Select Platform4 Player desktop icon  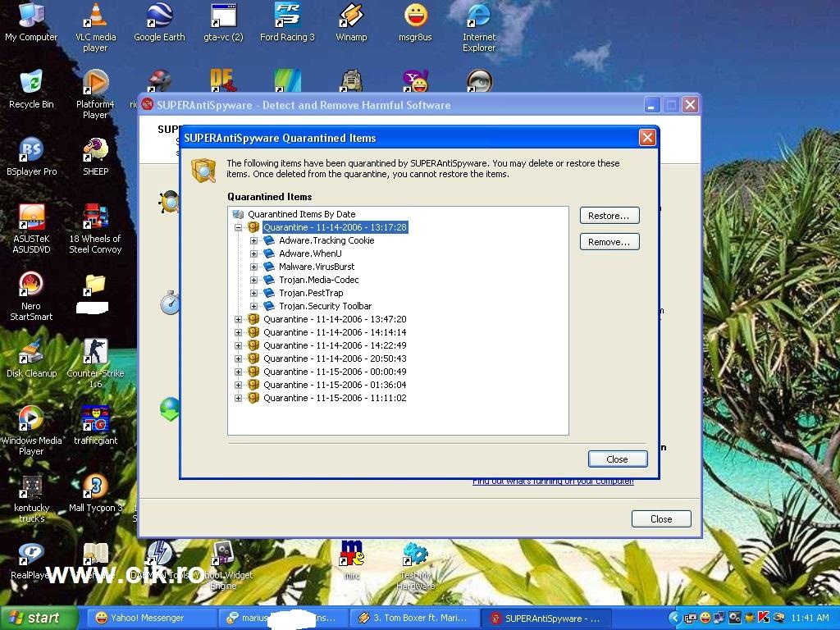coord(95,94)
